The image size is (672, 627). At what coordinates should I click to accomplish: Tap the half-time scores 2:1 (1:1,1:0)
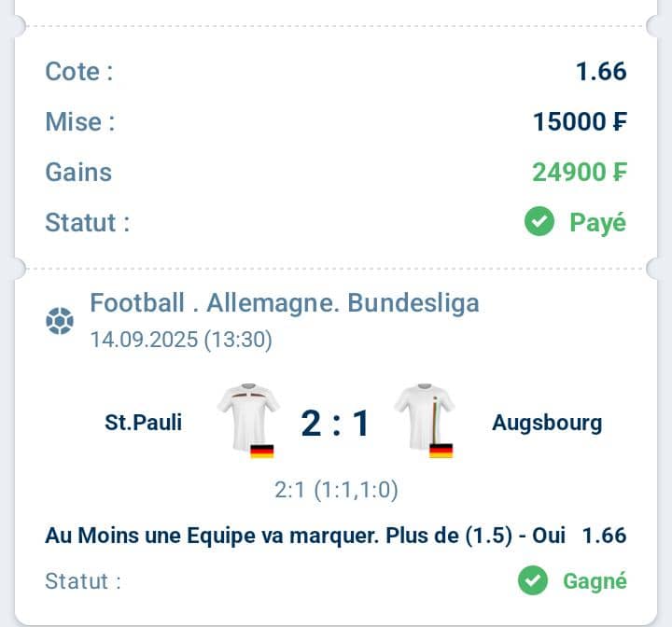pos(336,490)
